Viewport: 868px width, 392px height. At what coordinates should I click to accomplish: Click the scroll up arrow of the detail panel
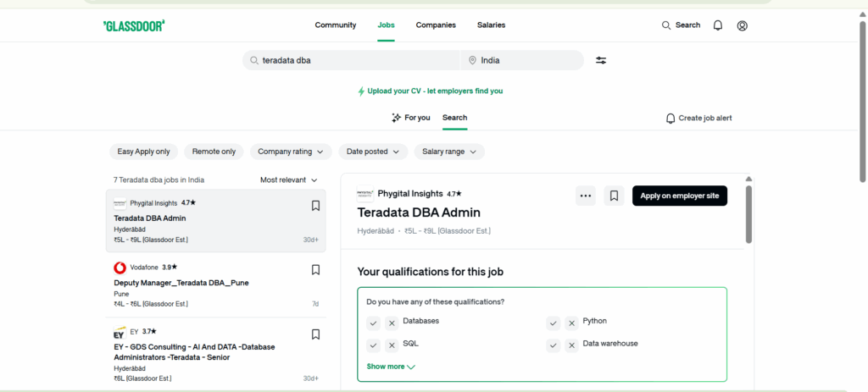click(x=748, y=179)
